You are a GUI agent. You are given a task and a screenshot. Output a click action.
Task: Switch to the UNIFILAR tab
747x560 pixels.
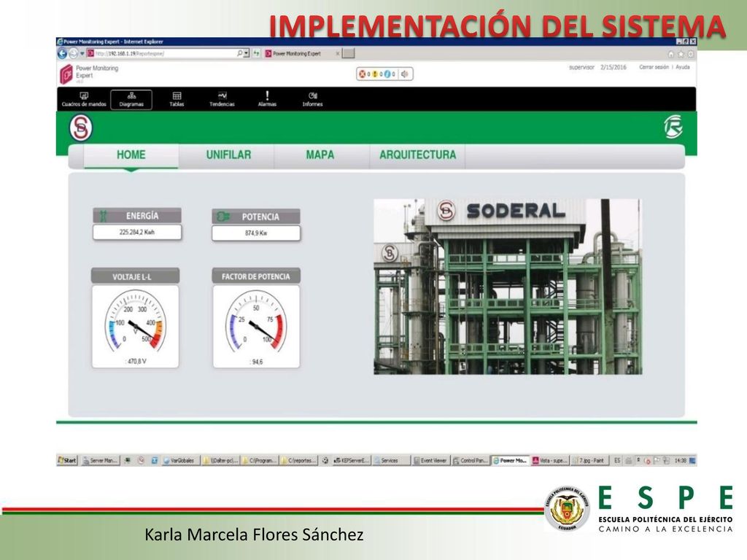[x=228, y=155]
